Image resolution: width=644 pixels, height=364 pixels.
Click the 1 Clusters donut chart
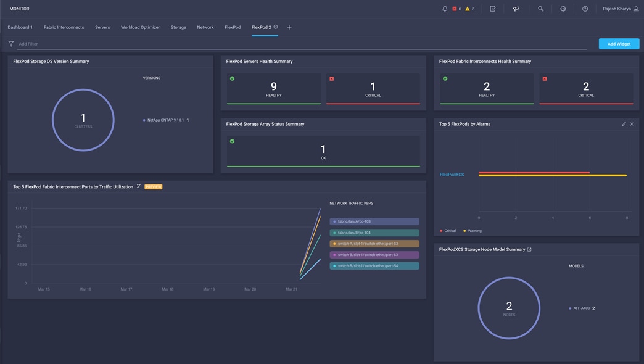(83, 120)
